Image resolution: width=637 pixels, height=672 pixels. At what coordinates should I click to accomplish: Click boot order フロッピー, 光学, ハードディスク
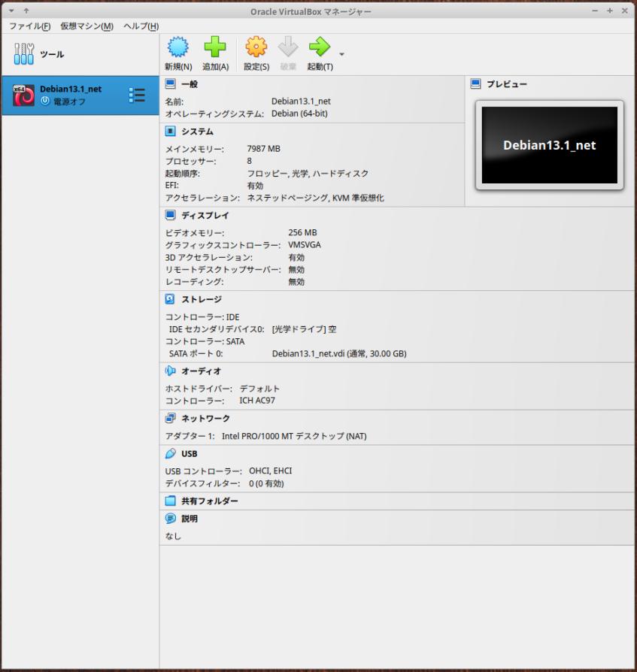[308, 173]
